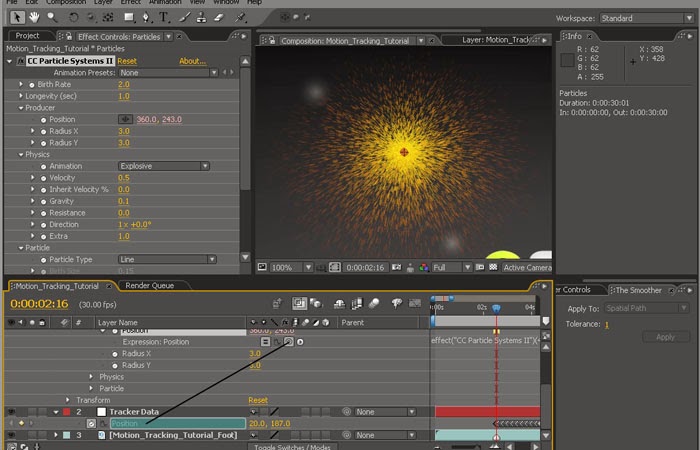Select the Zoom magnifier tool
700x450 pixels.
(x=52, y=17)
